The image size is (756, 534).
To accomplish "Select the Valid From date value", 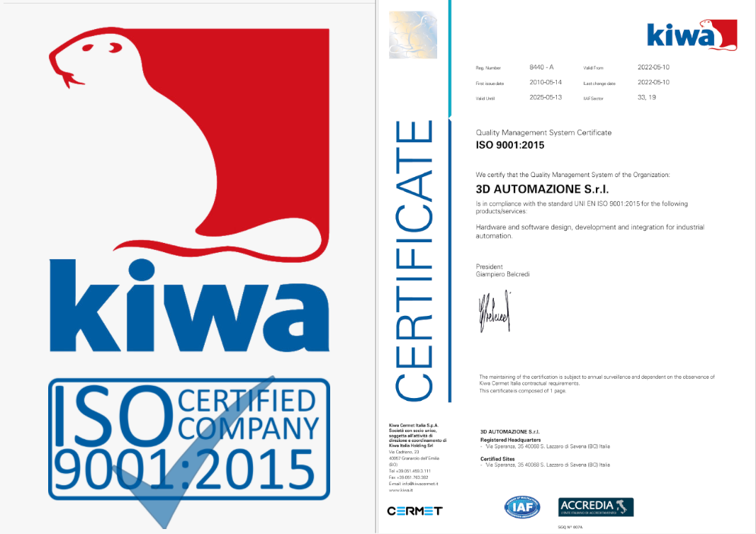I will 653,67.
